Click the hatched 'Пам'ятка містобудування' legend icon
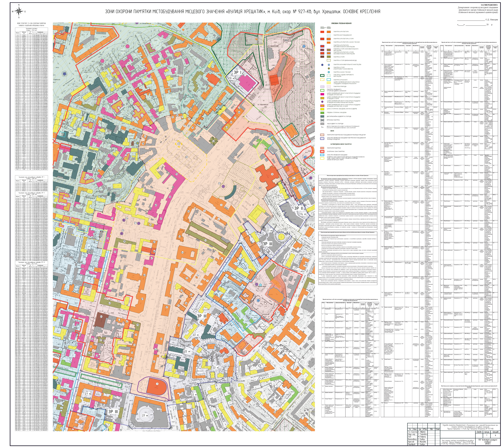 329,35
